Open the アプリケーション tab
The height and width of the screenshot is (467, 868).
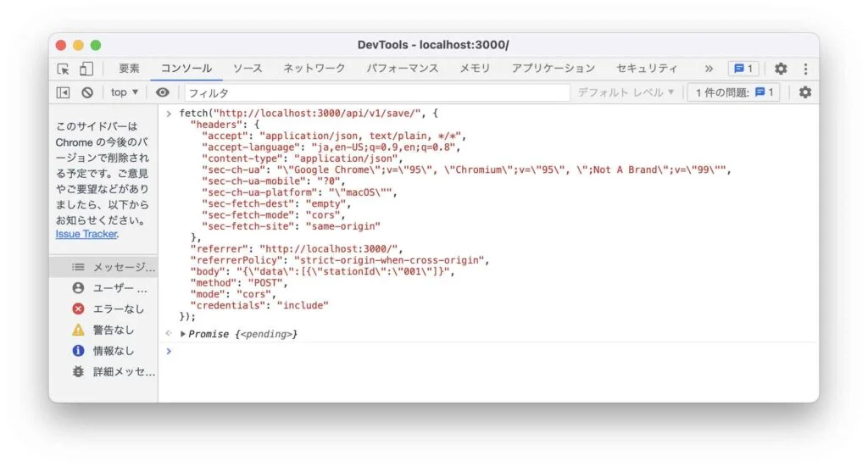click(553, 69)
